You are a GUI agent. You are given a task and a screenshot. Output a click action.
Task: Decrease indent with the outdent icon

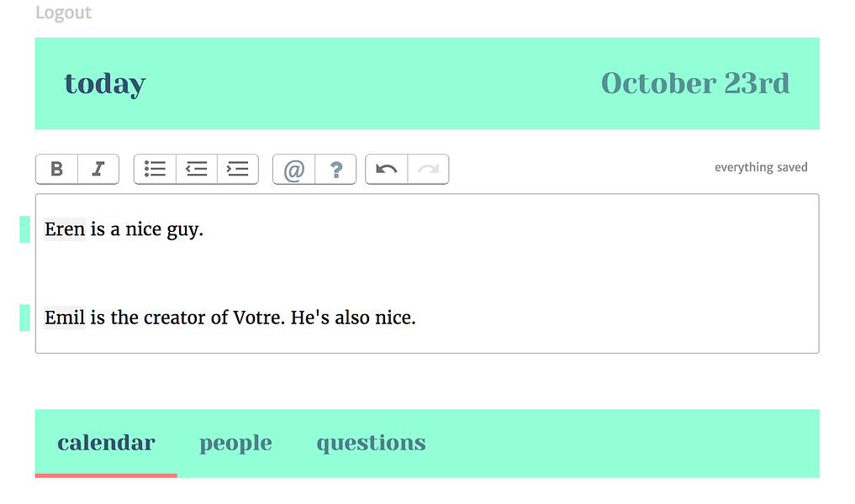pyautogui.click(x=196, y=169)
